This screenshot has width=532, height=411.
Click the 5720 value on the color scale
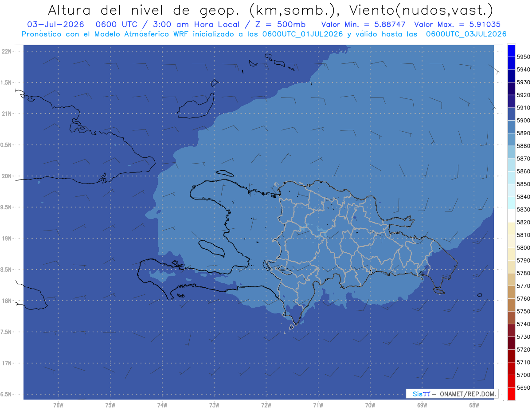click(523, 349)
